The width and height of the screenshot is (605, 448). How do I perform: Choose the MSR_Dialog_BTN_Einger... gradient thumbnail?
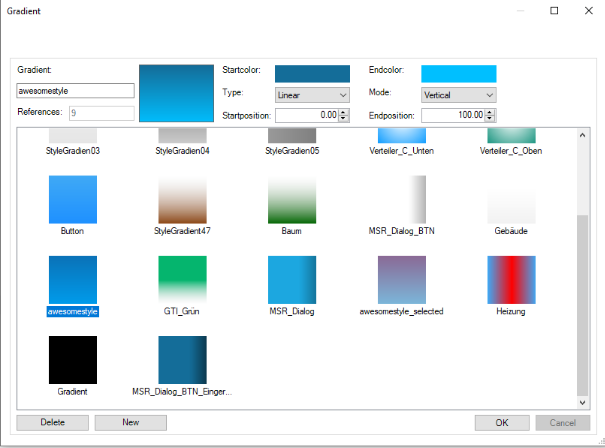click(182, 360)
